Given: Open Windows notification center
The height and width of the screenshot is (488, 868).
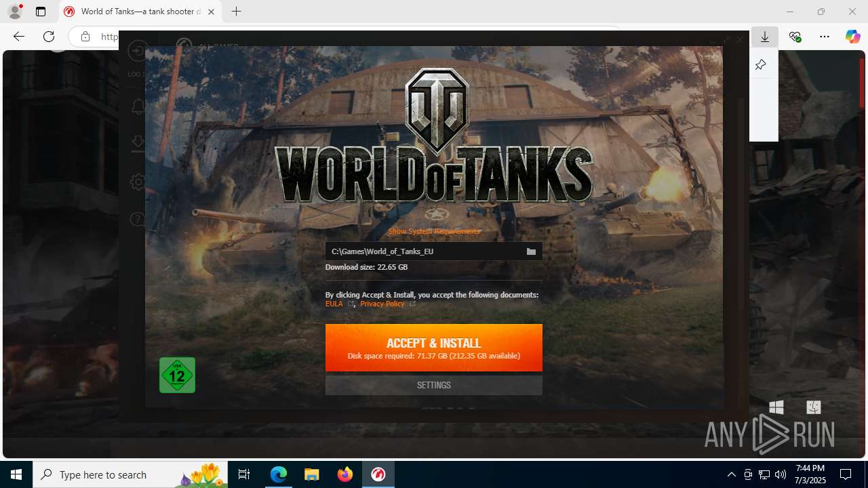Looking at the screenshot, I should (x=846, y=474).
